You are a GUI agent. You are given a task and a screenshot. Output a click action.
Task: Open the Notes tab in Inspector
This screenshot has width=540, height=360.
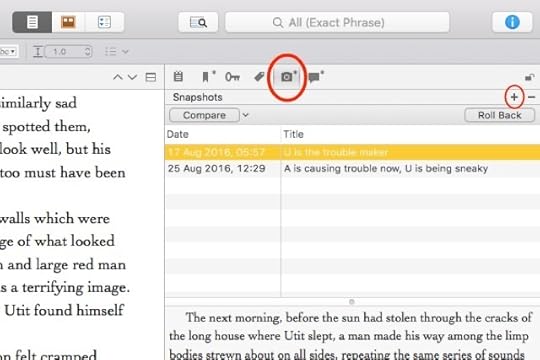point(178,76)
